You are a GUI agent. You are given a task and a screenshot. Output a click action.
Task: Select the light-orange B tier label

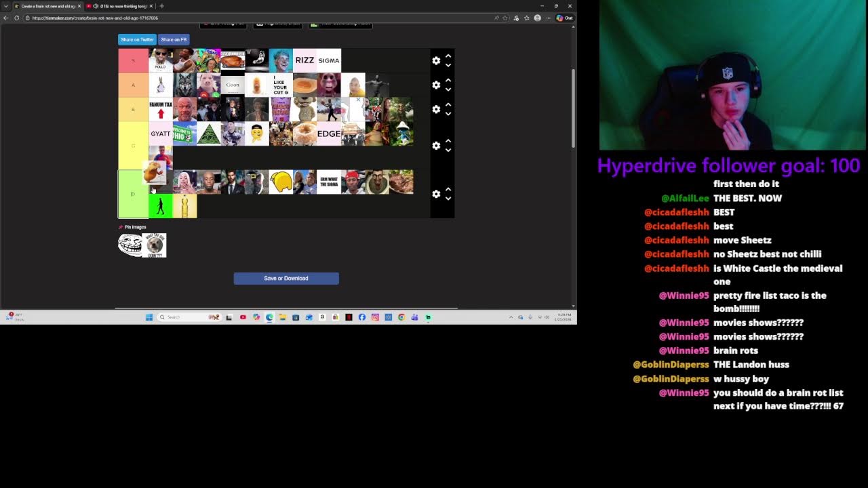(133, 109)
